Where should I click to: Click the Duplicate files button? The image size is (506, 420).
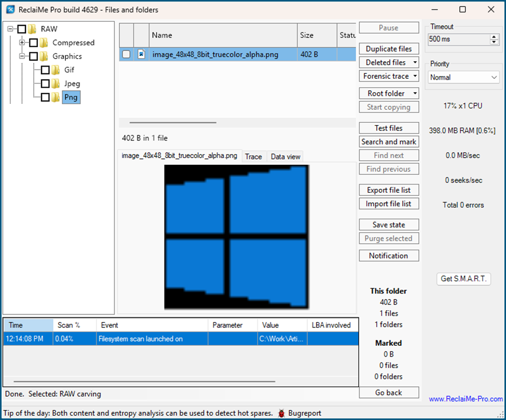pyautogui.click(x=389, y=49)
